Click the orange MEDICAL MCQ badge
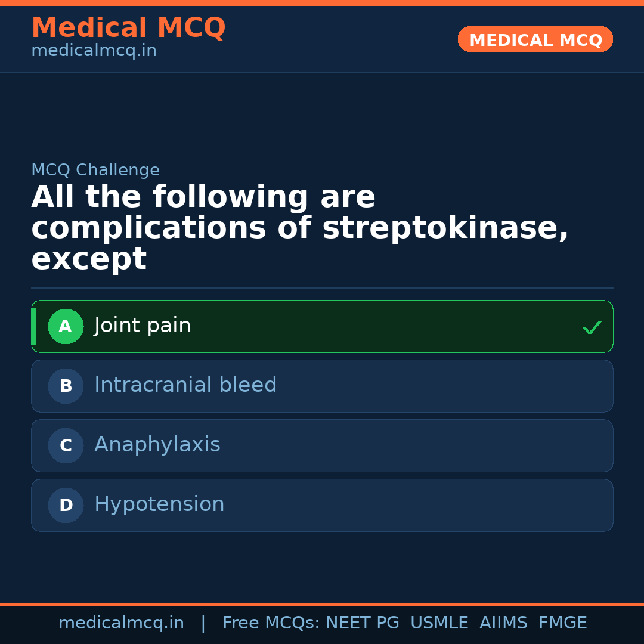The width and height of the screenshot is (644, 644). click(x=535, y=39)
